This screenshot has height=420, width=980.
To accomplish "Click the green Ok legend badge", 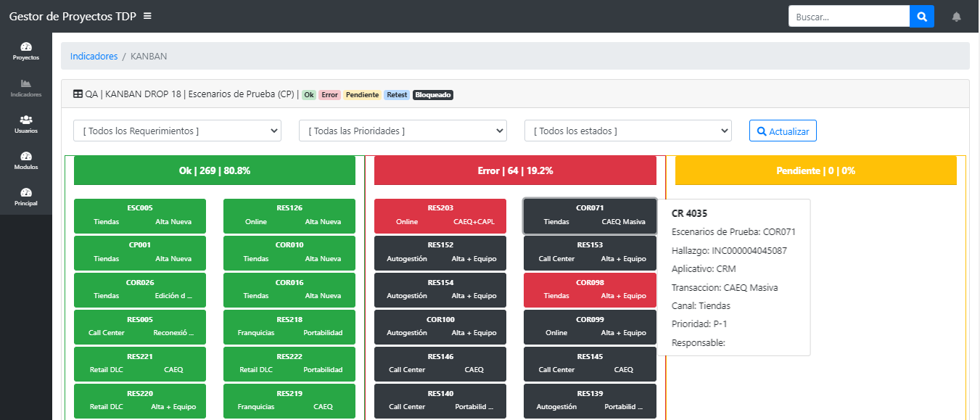I will pos(309,95).
